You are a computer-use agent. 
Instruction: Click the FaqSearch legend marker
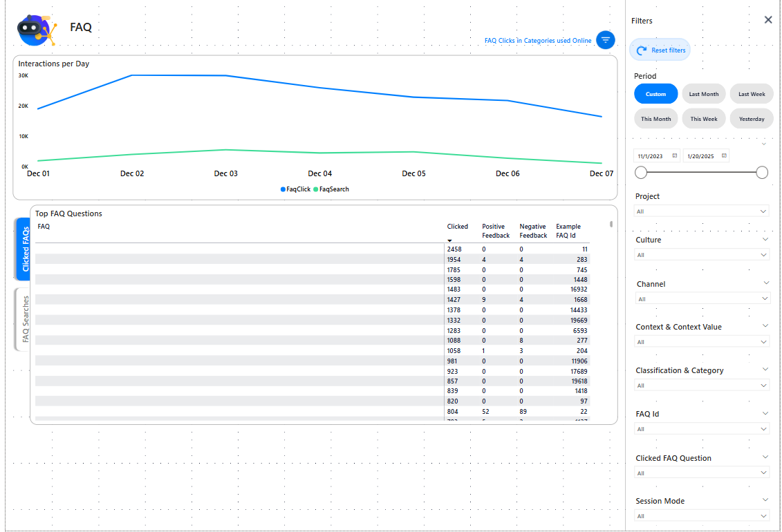[316, 189]
